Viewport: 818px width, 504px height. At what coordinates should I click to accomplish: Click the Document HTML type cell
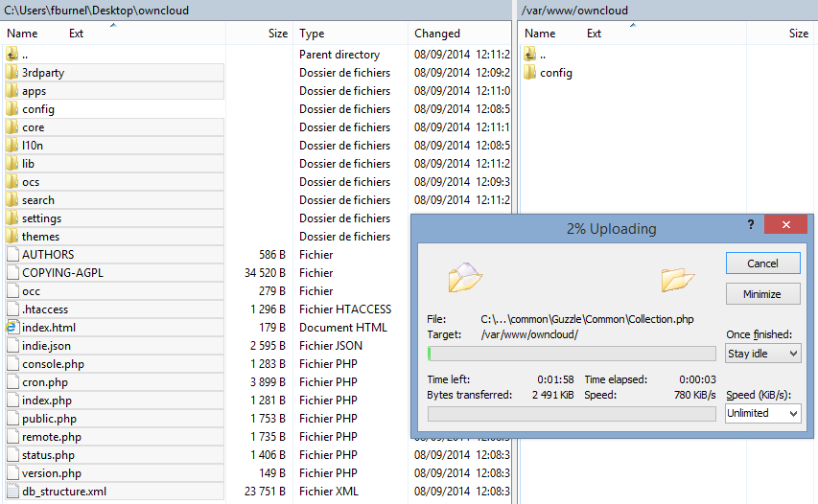tap(343, 328)
